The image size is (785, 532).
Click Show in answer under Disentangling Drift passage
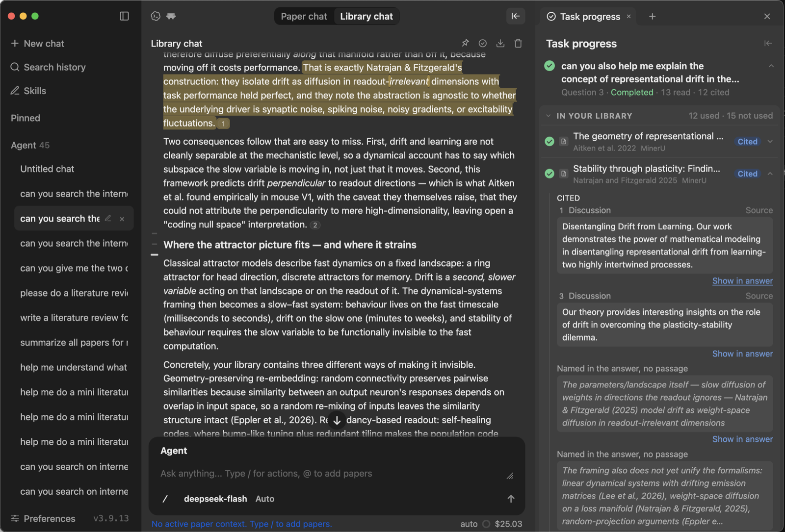[x=742, y=281]
